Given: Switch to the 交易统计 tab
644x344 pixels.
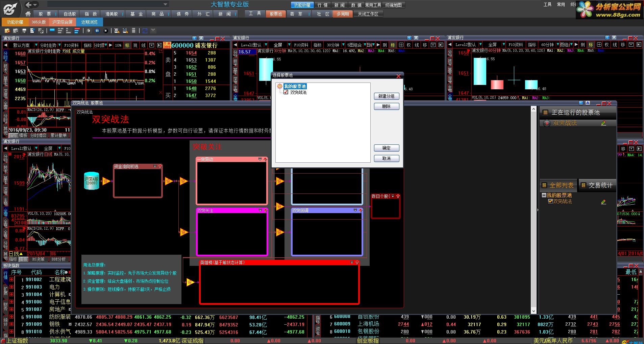Looking at the screenshot, I should coord(597,185).
